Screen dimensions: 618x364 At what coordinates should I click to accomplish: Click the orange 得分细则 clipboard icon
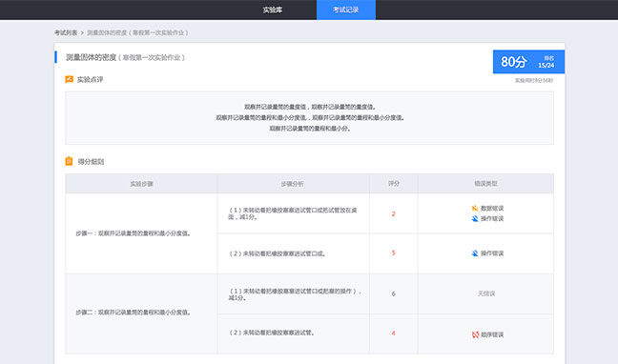69,161
